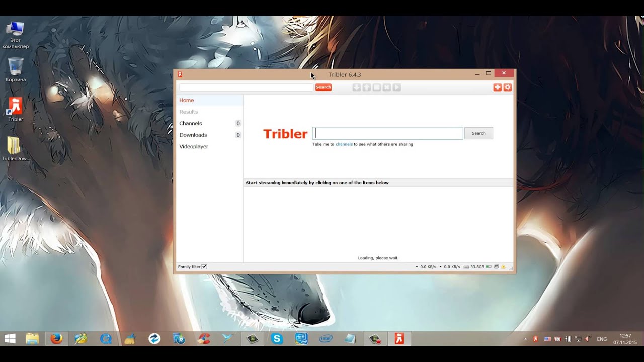
Task: Click the download arrow toolbar icon
Action: 356,87
